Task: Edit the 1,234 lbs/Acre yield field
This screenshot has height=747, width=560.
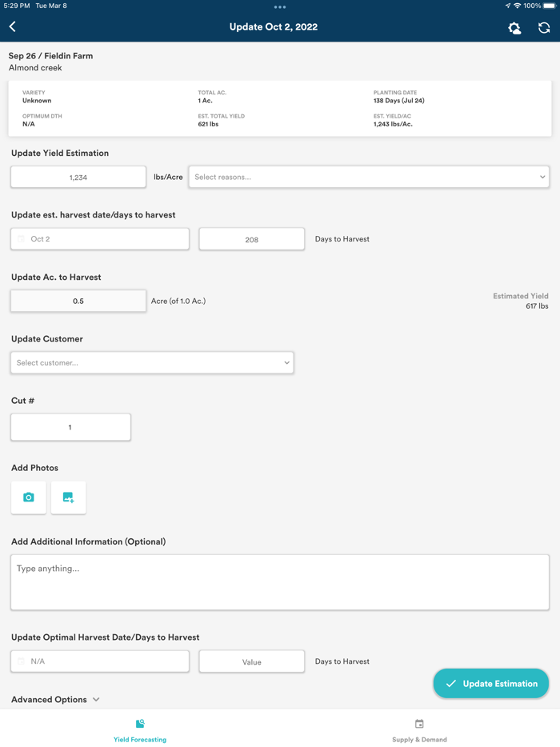Action: tap(78, 178)
